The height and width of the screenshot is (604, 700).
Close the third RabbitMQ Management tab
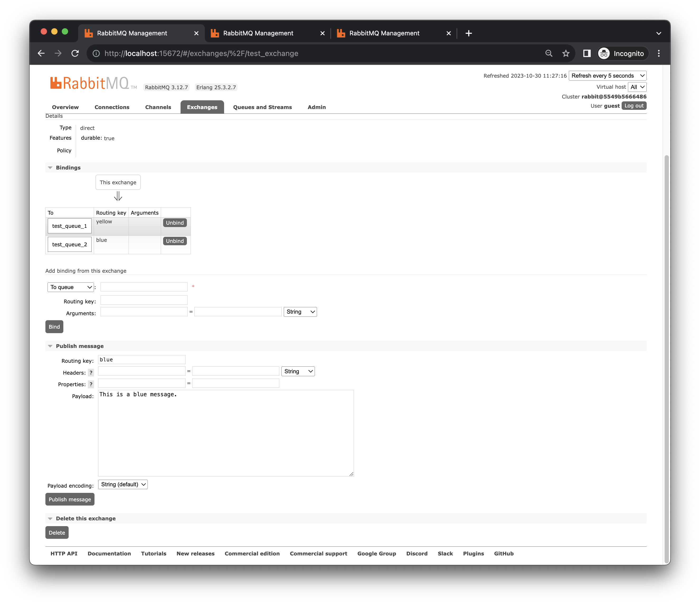pos(449,33)
